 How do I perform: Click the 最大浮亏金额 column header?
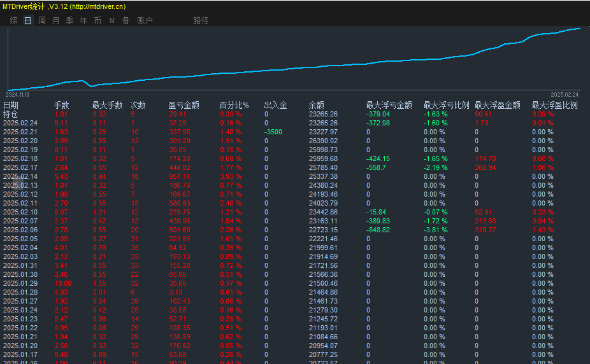coord(389,105)
